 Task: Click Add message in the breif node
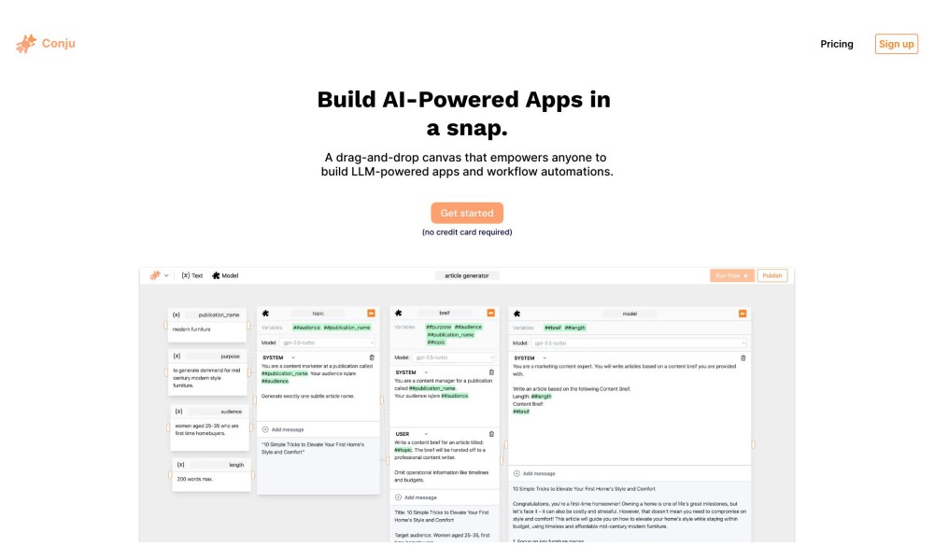[x=416, y=497]
